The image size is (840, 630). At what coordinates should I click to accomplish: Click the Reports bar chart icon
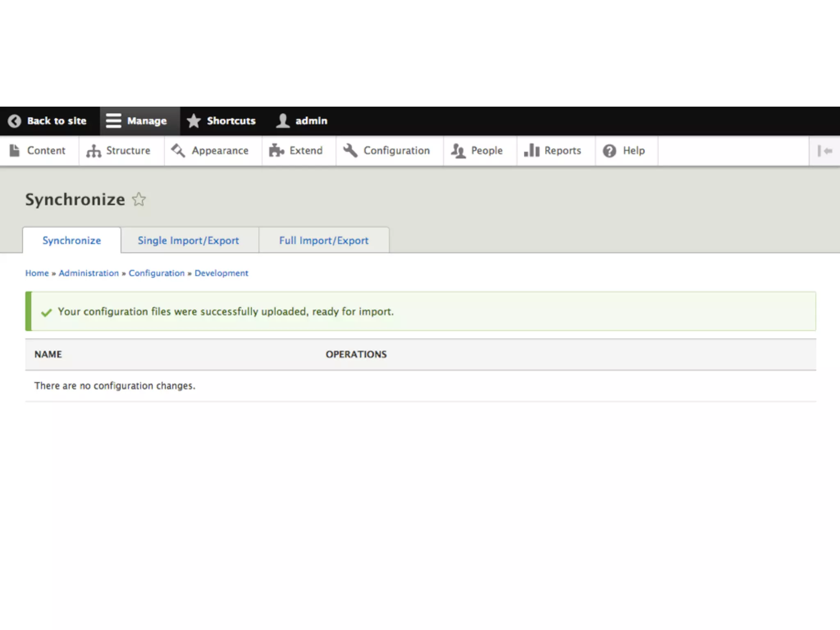coord(532,151)
